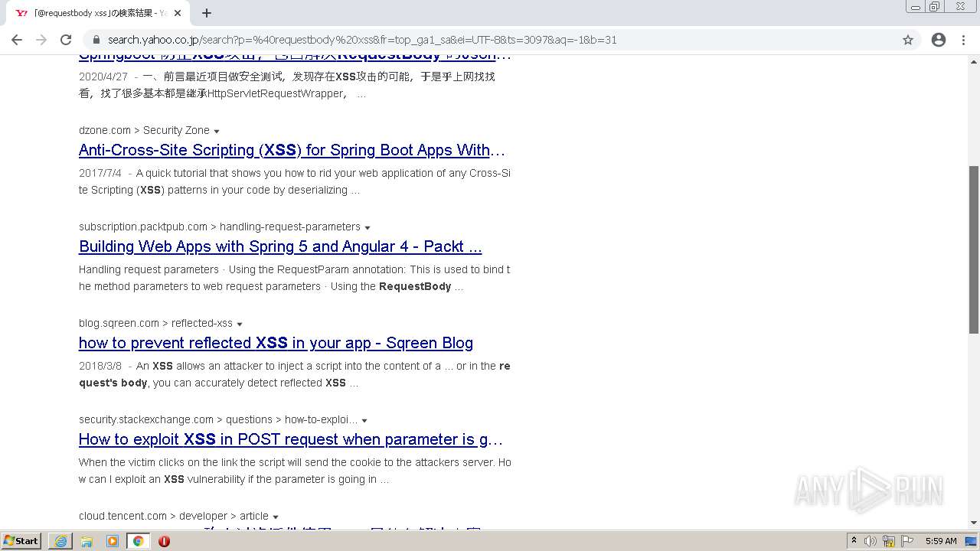Close the Yahoo search results tab

[178, 13]
